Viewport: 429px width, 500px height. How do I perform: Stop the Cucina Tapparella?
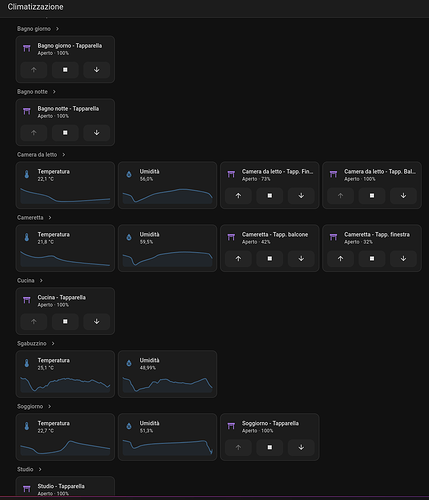coord(65,322)
